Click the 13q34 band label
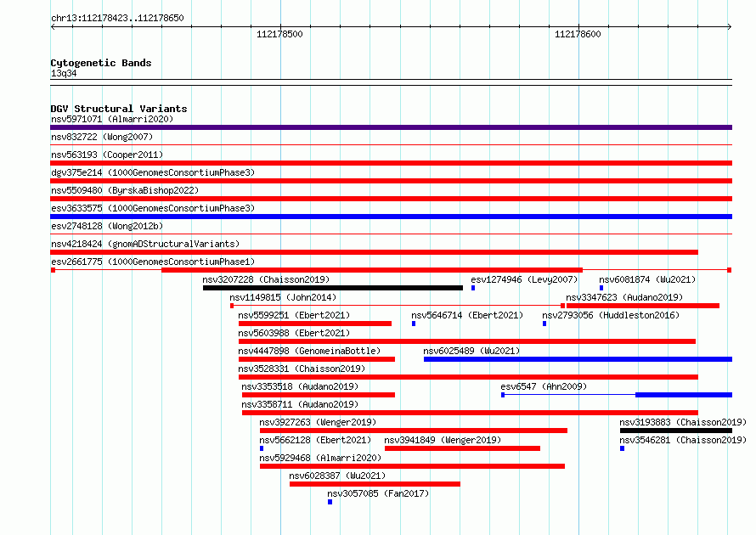Viewport: 756px width, 535px height. pos(64,73)
